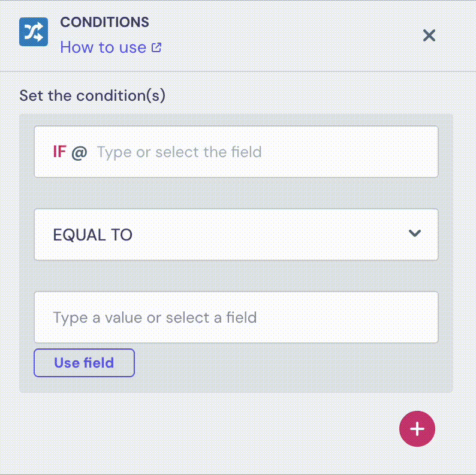Click the @ symbol in the IF field
This screenshot has height=475, width=476.
pyautogui.click(x=79, y=152)
